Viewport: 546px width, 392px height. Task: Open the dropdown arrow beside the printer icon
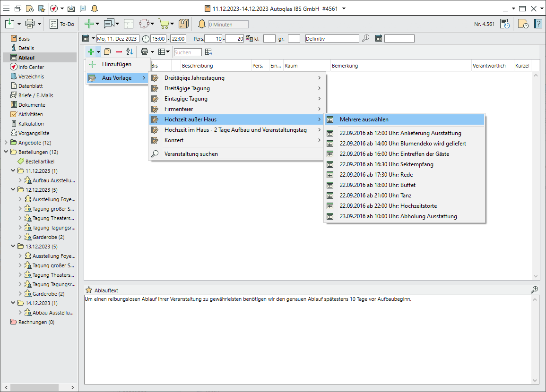[x=39, y=24]
